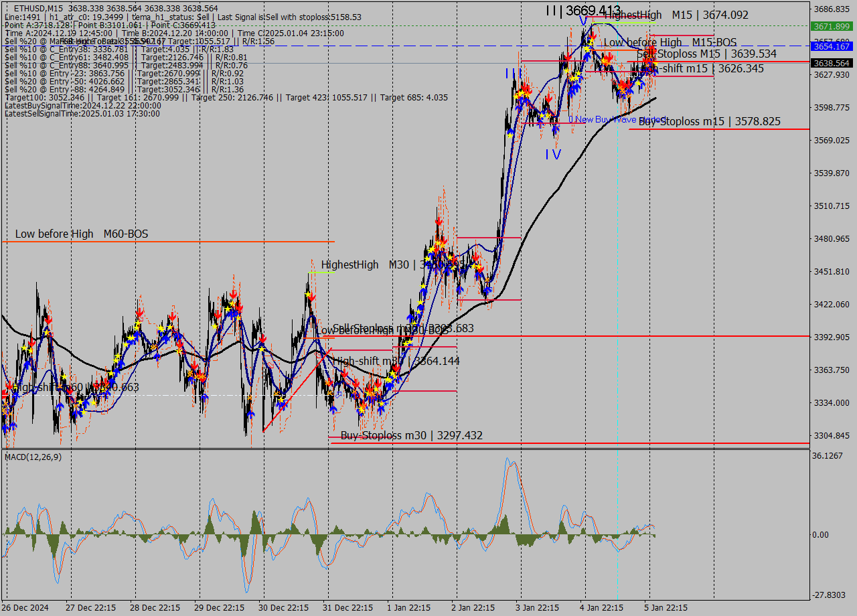Select the Time A:2024.12.19 12:45:00 line
Screen dimensions: 857x616
coord(174,33)
